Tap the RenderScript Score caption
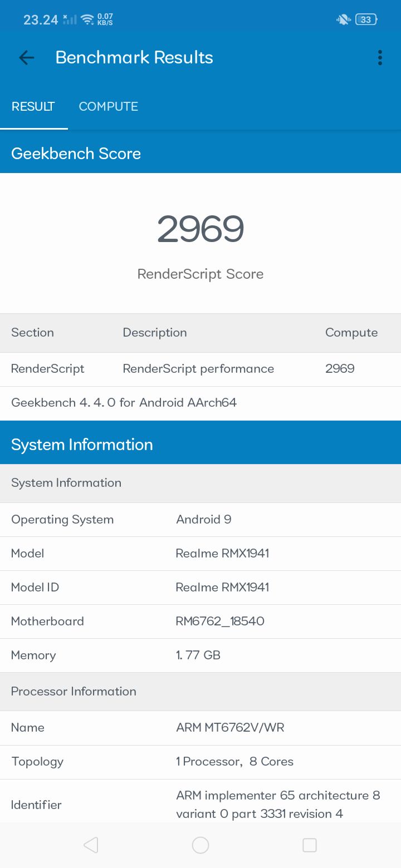Image resolution: width=401 pixels, height=868 pixels. [x=200, y=274]
